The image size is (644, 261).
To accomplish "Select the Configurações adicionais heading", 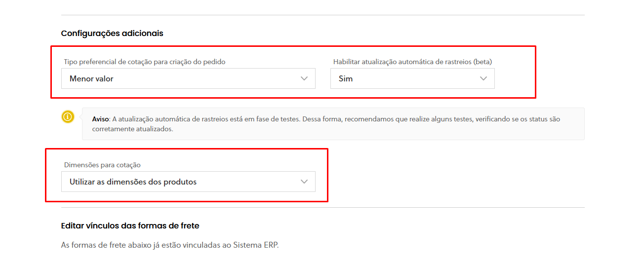I will click(x=112, y=33).
